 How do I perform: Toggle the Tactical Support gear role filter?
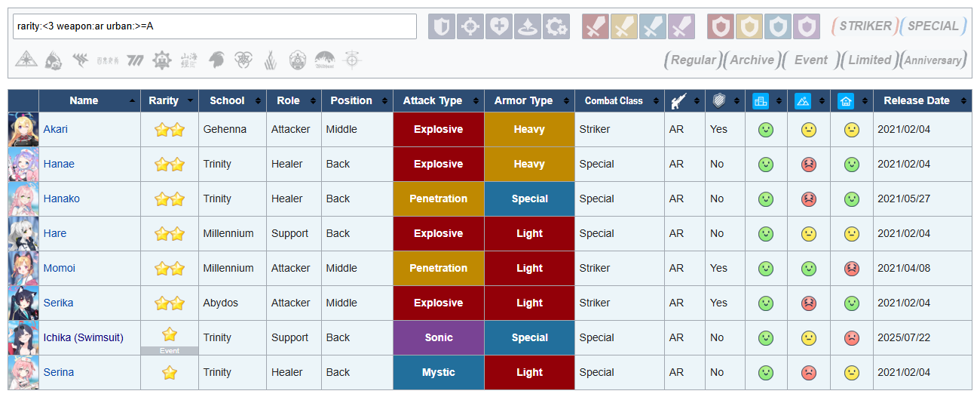(x=556, y=26)
